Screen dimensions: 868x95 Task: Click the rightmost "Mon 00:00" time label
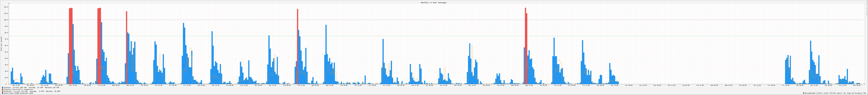coord(857,85)
